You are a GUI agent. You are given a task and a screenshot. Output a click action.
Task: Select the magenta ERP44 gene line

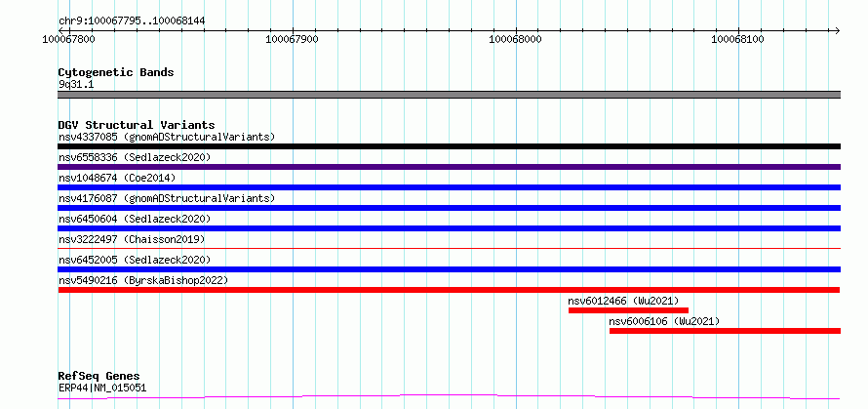(449, 397)
